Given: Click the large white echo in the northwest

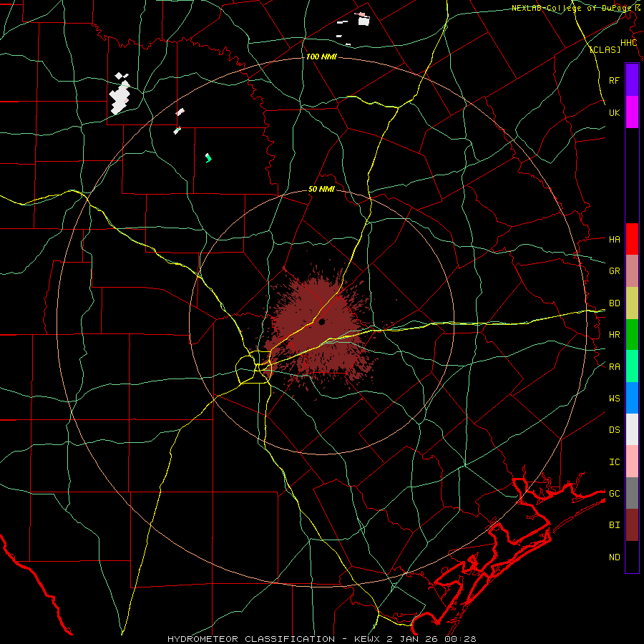Looking at the screenshot, I should point(119,97).
